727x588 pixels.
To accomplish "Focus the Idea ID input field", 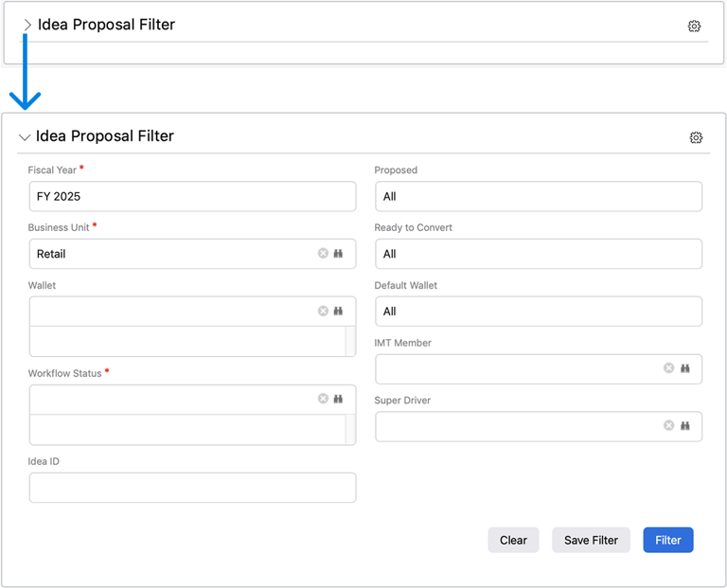I will click(x=192, y=488).
